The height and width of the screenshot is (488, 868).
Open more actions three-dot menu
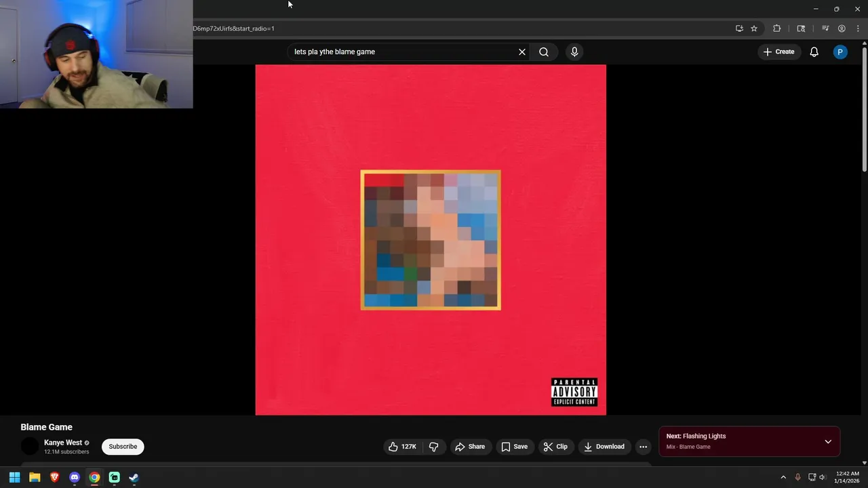pos(643,447)
